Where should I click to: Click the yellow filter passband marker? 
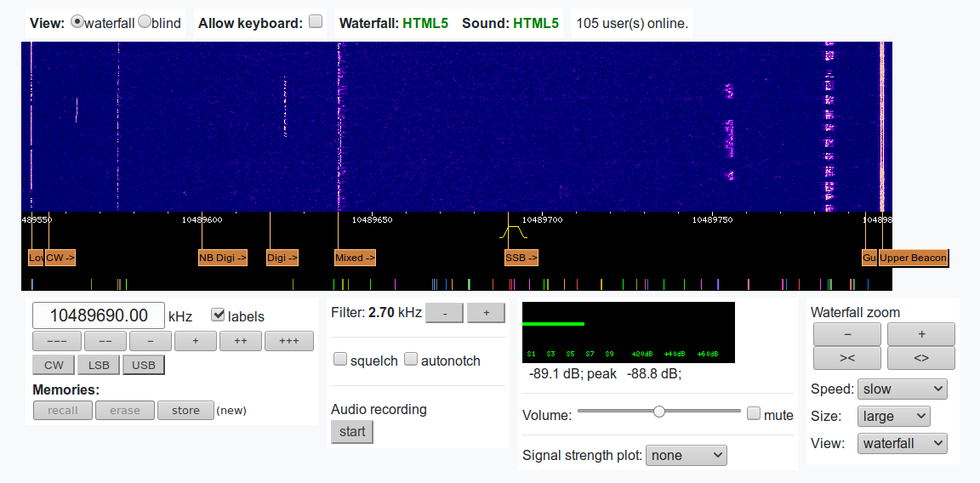(514, 232)
